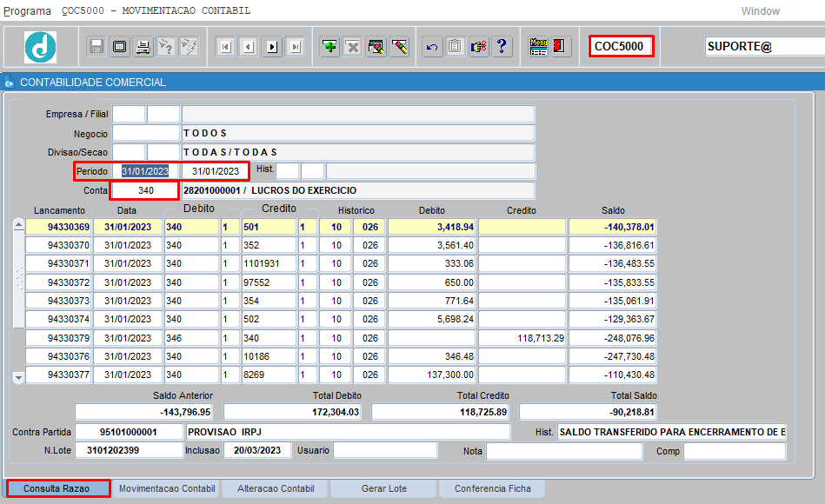
Task: Select lancamento 94330372 cell
Action: [x=58, y=282]
